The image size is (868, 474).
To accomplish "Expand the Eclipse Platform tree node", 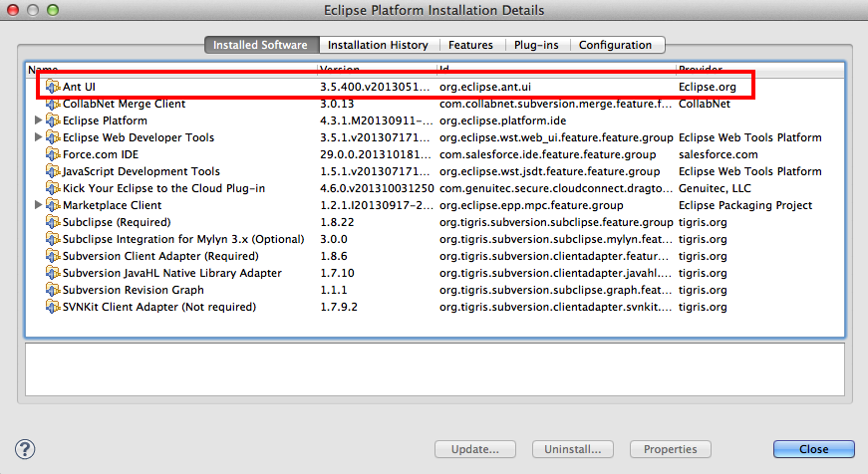I will pyautogui.click(x=38, y=120).
